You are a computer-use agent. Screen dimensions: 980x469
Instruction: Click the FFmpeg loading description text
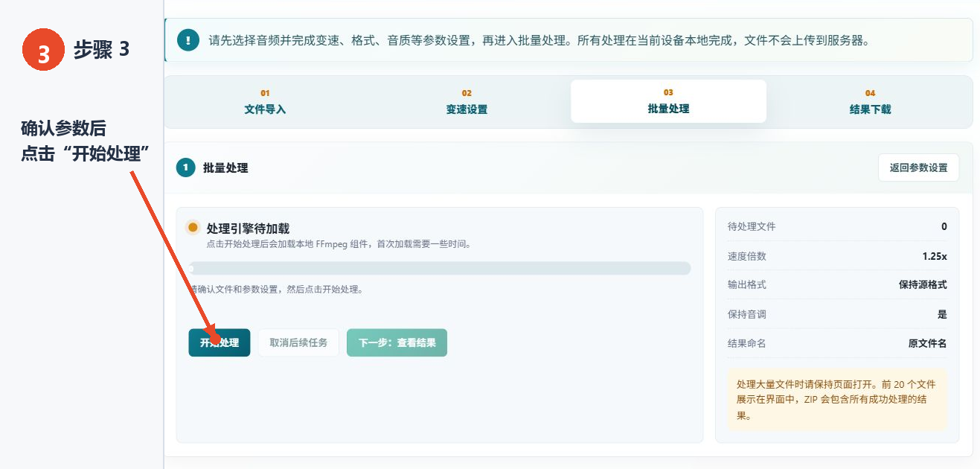click(339, 243)
